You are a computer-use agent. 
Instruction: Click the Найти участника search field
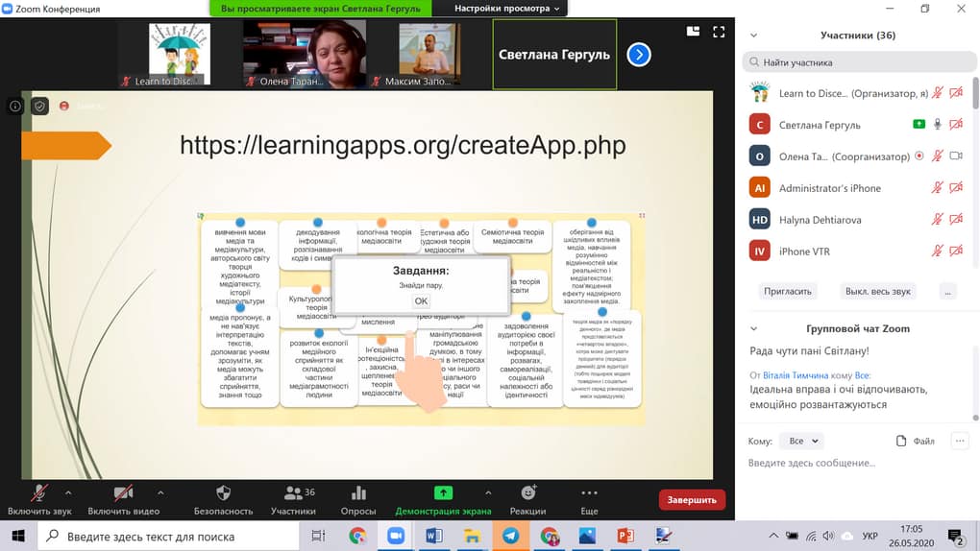click(859, 62)
